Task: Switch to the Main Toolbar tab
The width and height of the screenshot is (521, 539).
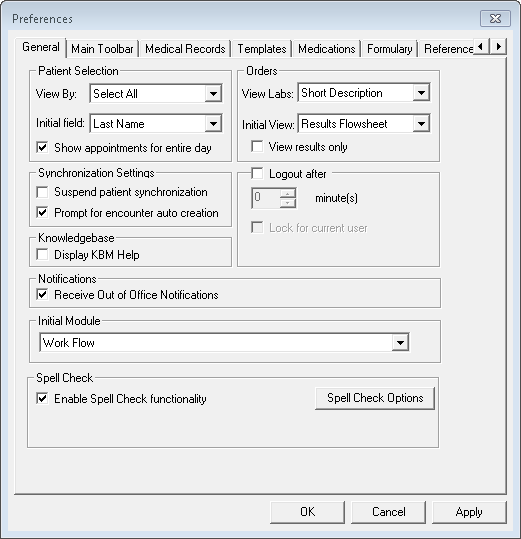Action: [102, 49]
